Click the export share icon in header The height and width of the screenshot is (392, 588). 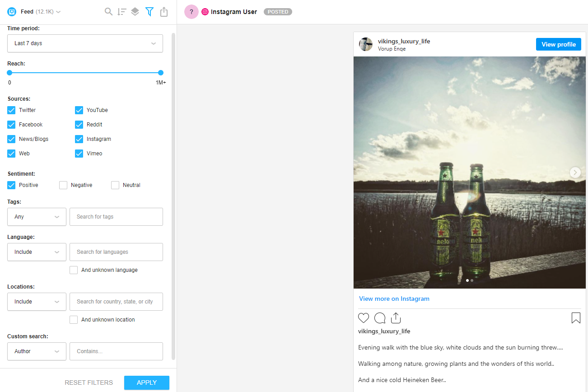[x=164, y=12]
